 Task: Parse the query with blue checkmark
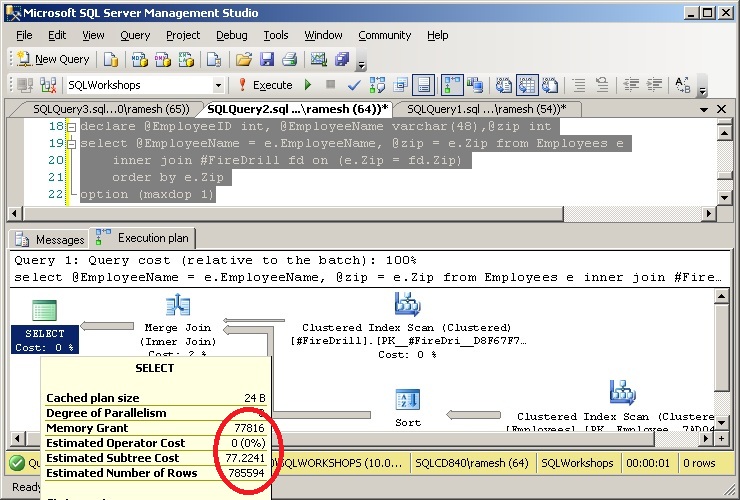pos(353,85)
